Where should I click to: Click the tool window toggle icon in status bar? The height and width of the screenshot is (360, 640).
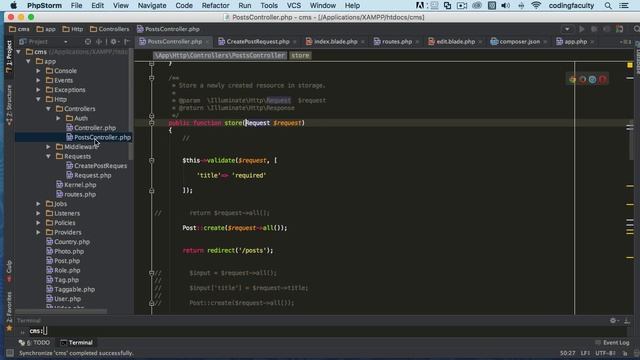pos(10,353)
